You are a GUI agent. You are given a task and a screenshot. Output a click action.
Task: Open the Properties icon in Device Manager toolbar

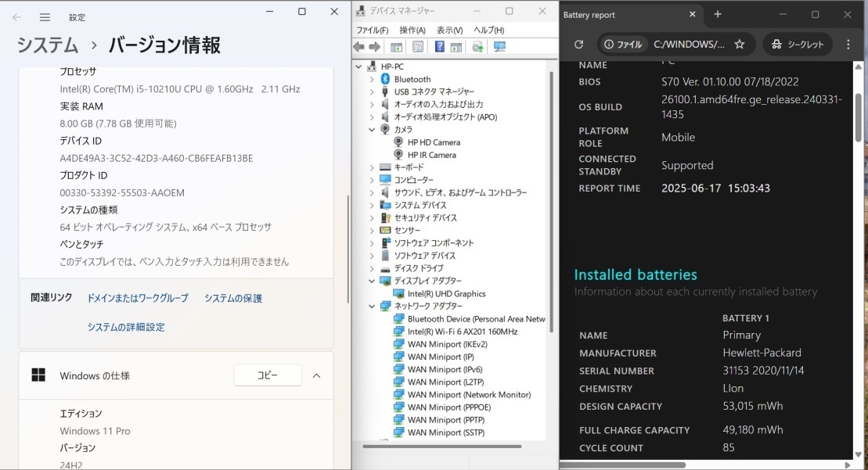pos(418,47)
